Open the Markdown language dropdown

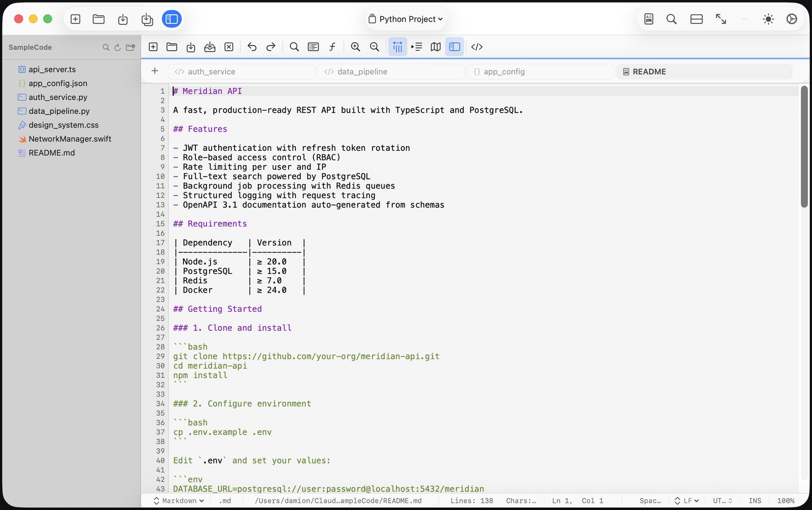coord(179,501)
